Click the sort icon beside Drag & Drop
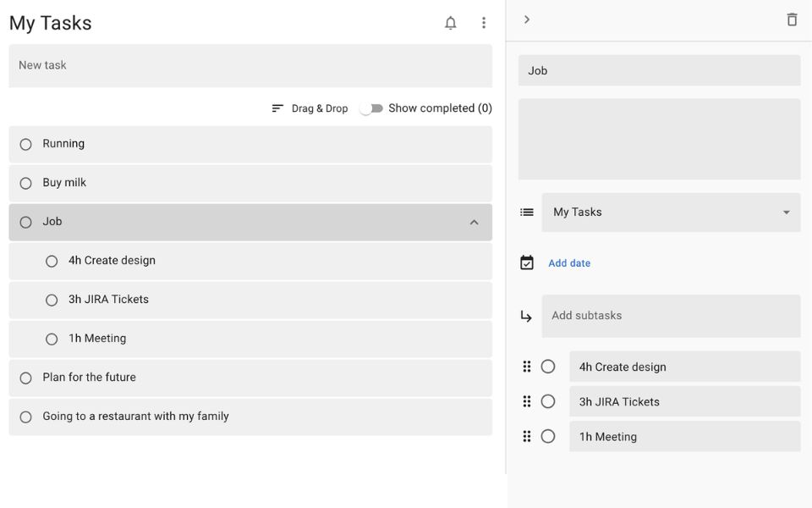Image resolution: width=812 pixels, height=508 pixels. click(x=276, y=108)
